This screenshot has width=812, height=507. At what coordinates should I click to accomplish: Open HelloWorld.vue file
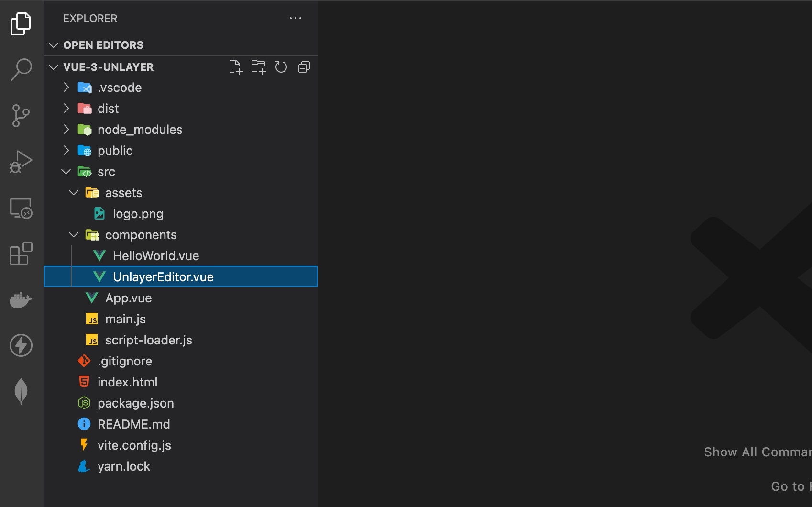point(181,256)
